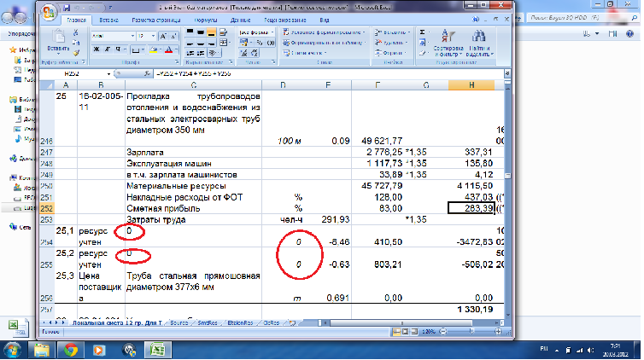The image size is (644, 360).
Task: Save workbook via Quick Access floppy icon
Action: (67, 8)
